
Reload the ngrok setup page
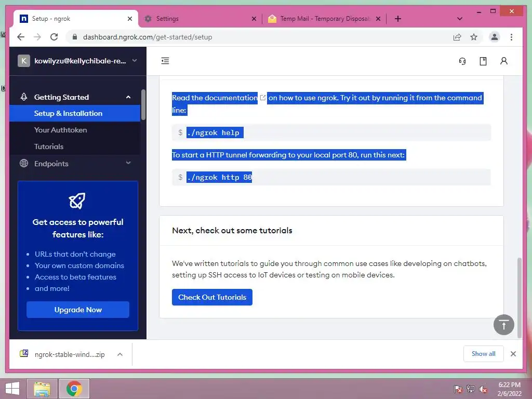54,37
